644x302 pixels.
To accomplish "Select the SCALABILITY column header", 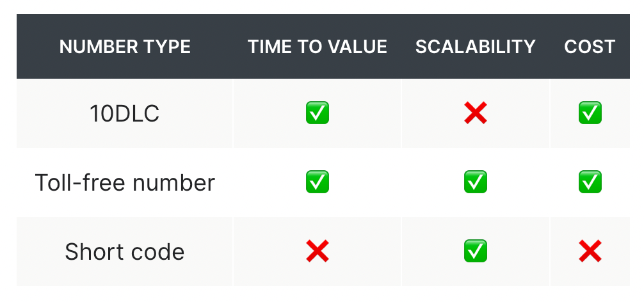I will (x=476, y=47).
